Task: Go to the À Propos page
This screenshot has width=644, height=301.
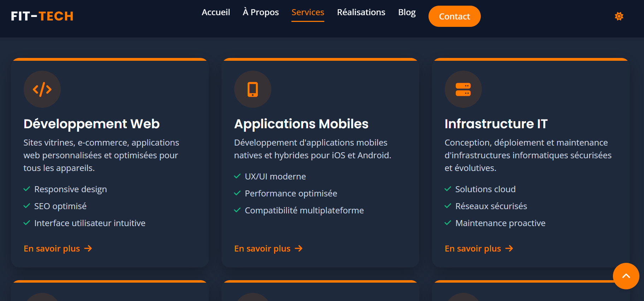Action: (261, 12)
